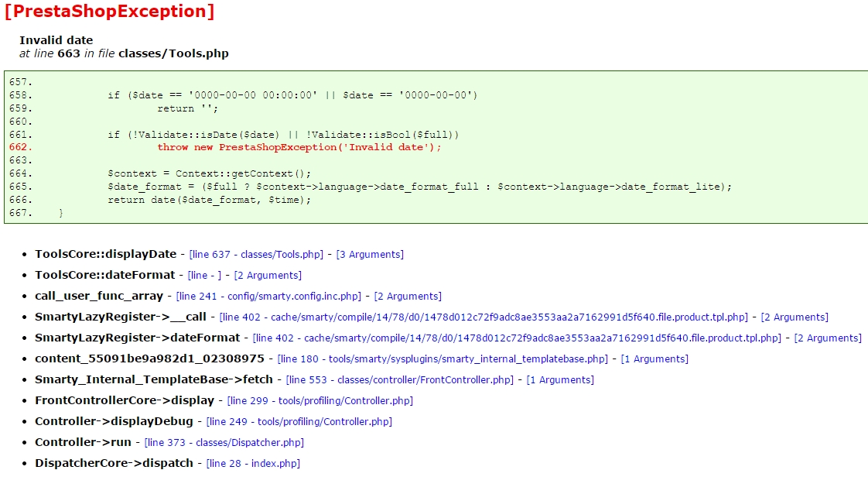Expand the 2 Arguments for ToolsCore::dateFormat
Image resolution: width=868 pixels, height=494 pixels.
pyautogui.click(x=268, y=275)
